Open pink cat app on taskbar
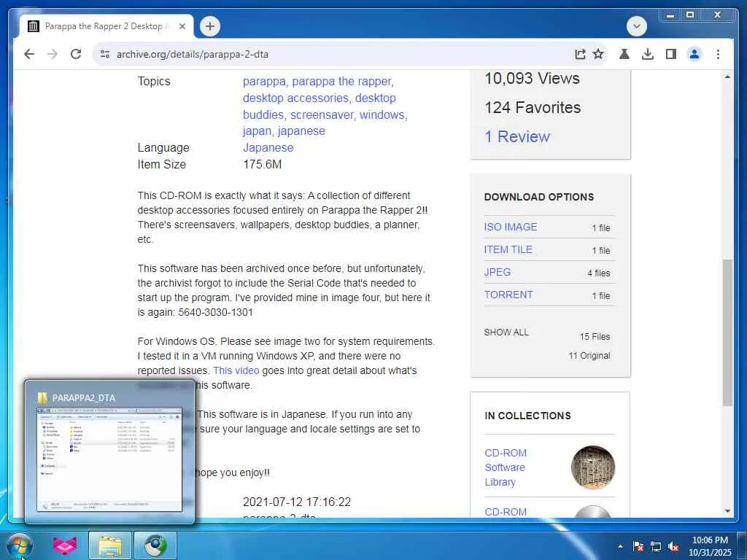The image size is (747, 560). point(65,545)
